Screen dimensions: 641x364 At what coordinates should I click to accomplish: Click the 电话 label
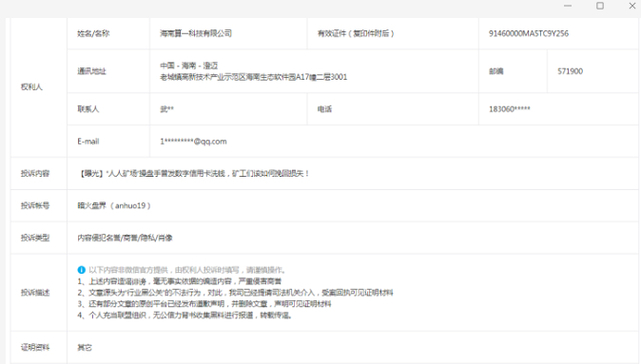pyautogui.click(x=324, y=109)
